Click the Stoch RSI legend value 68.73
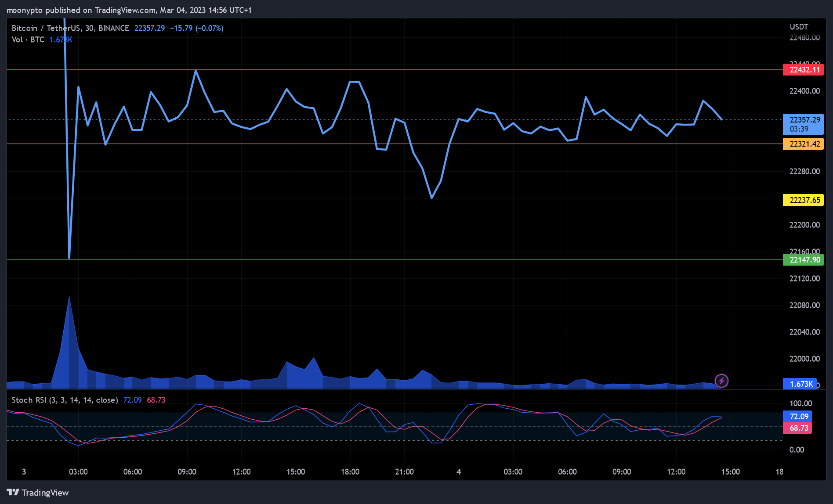 coord(156,400)
